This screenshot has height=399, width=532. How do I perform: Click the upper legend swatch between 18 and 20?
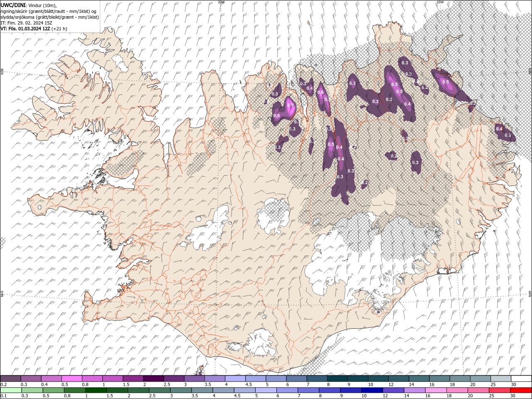click(x=460, y=379)
